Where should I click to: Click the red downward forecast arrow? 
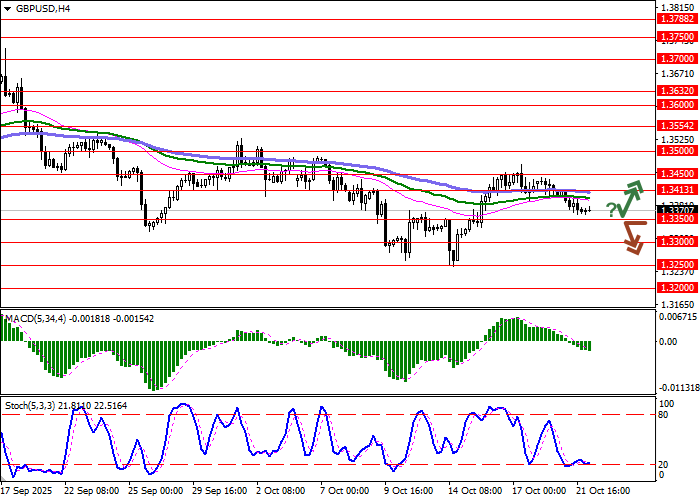[630, 238]
